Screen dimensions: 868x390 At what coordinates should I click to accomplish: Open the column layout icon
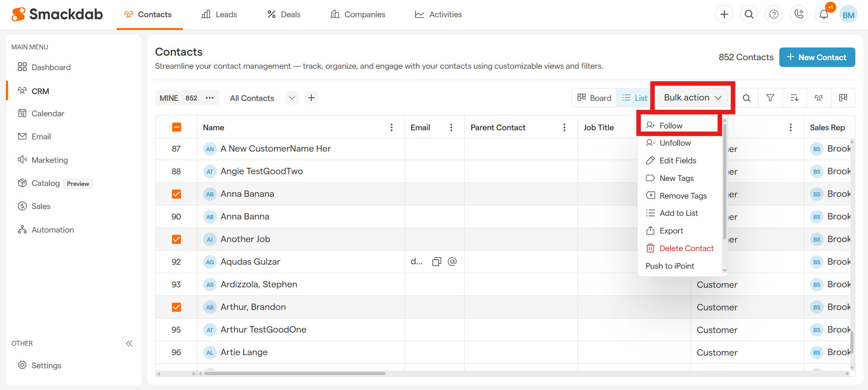point(843,98)
